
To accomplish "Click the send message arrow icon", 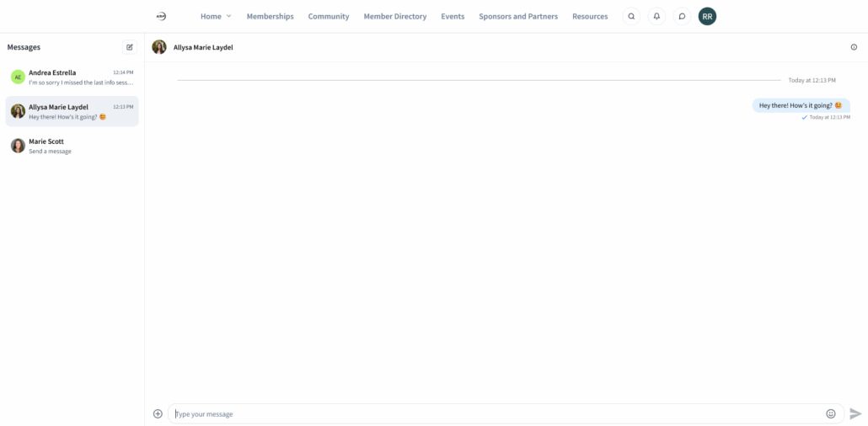I will 855,413.
